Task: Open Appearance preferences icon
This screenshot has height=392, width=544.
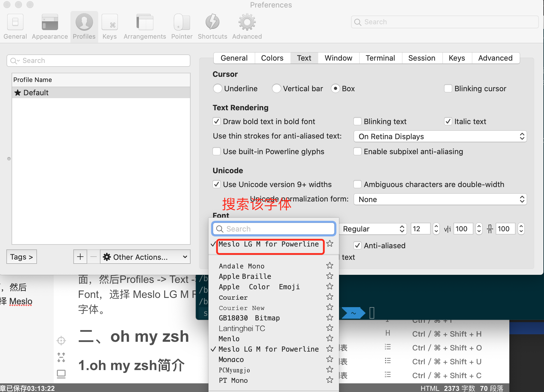Action: click(50, 27)
